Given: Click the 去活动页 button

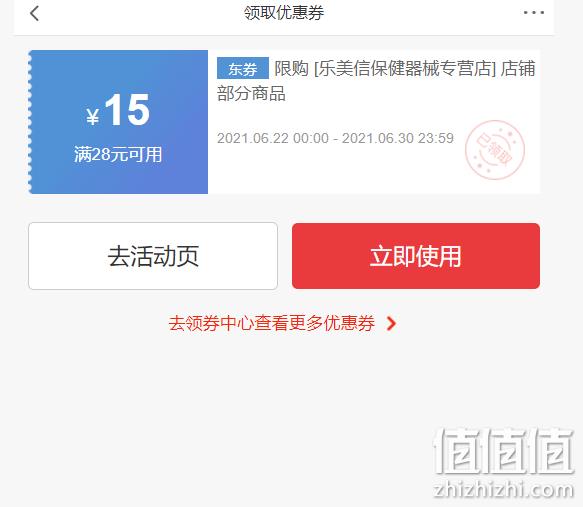Looking at the screenshot, I should [153, 256].
